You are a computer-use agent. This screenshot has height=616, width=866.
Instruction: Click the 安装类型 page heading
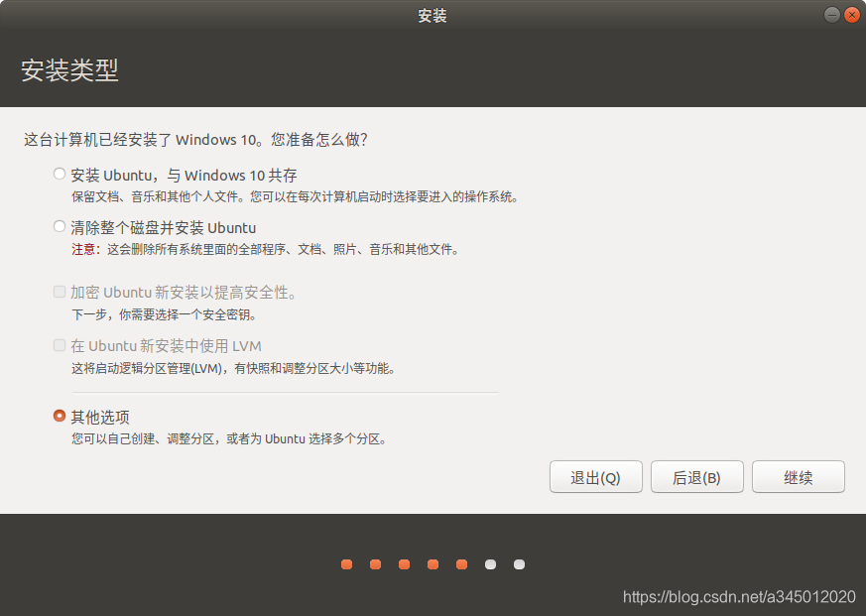pyautogui.click(x=69, y=70)
